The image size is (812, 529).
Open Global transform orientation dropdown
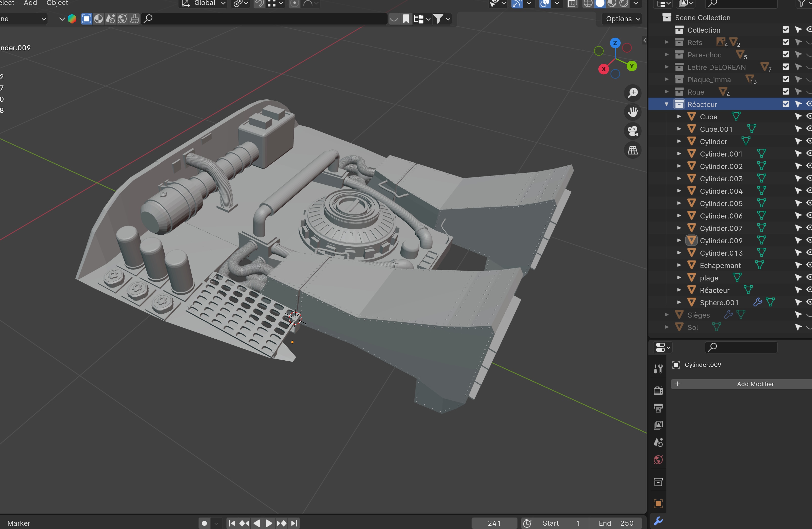click(203, 3)
